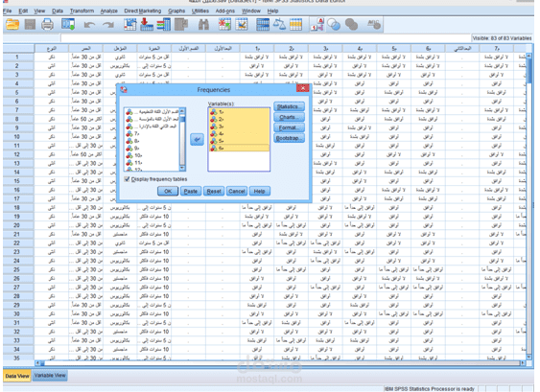The width and height of the screenshot is (540, 392).
Task: Click OK in the Frequencies dialog
Action: [x=168, y=191]
